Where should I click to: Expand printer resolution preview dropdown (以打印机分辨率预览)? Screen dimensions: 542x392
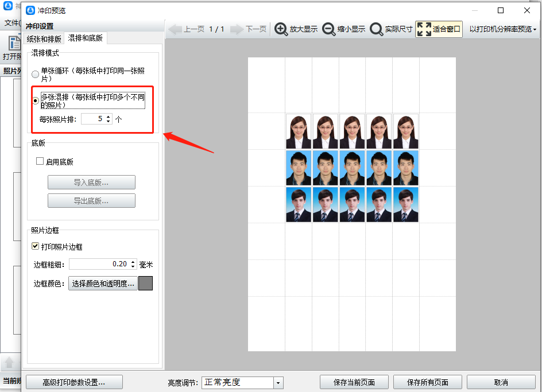click(x=503, y=29)
